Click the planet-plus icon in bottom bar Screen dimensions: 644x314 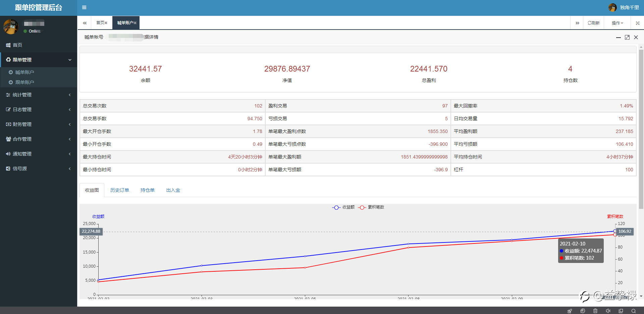(583, 311)
